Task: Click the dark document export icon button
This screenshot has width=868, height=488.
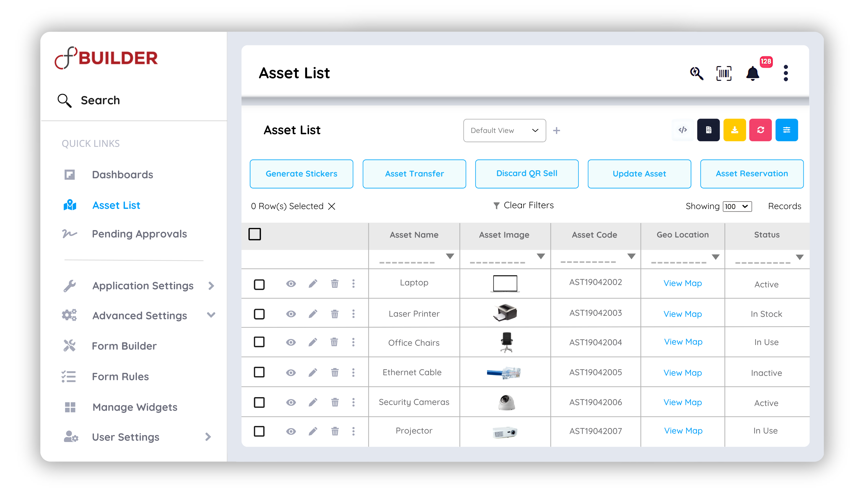Action: pyautogui.click(x=708, y=130)
